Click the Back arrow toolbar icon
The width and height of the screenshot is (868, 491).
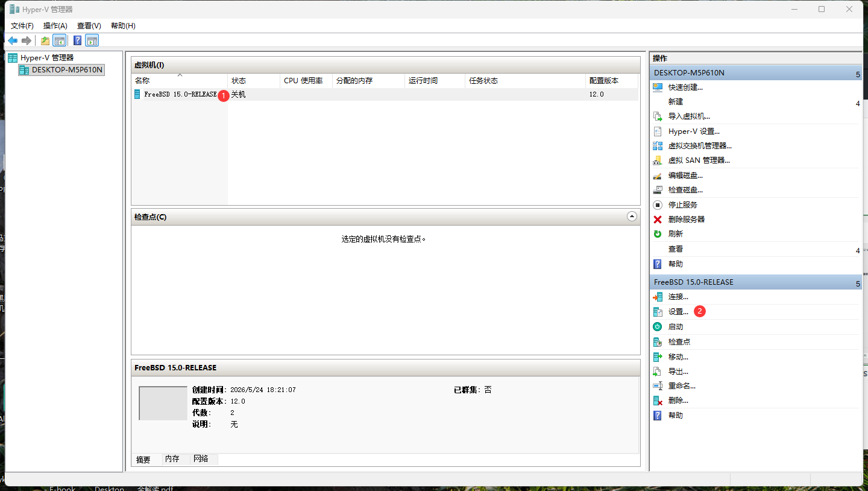[13, 40]
